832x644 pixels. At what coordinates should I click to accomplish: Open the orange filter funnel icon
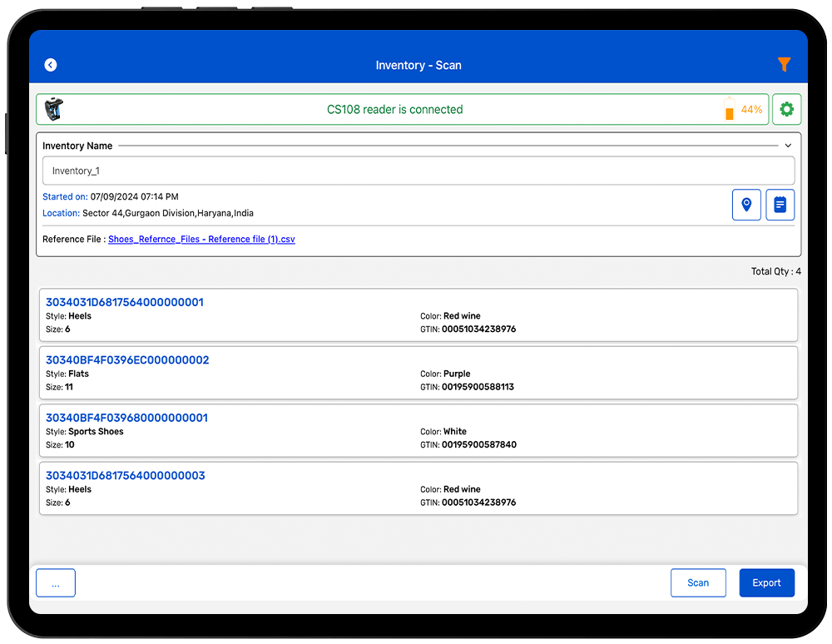(x=783, y=65)
